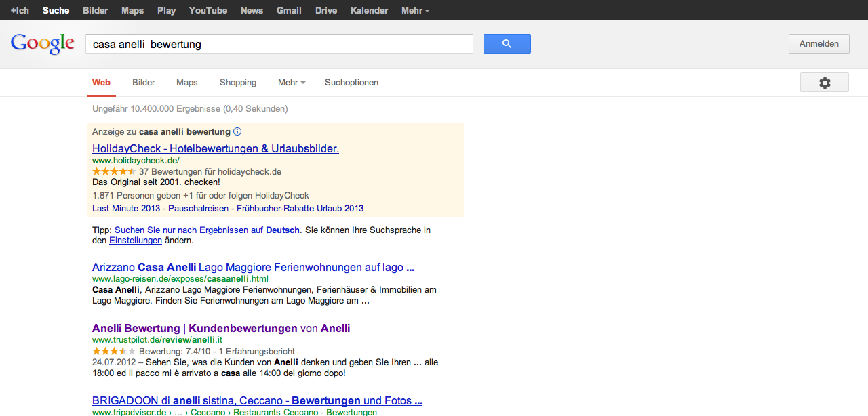Open YouTube from the top bar
Screen dimensions: 868x416
click(x=208, y=10)
